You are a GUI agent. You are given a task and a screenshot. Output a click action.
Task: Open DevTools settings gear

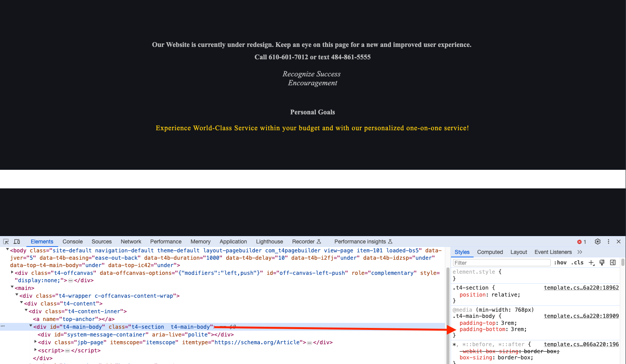[598, 242]
